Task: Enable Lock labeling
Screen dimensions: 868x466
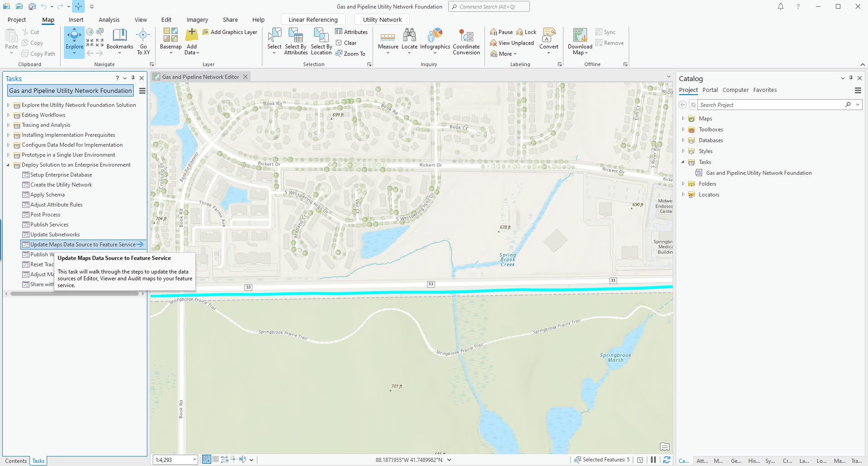Action: (x=526, y=32)
